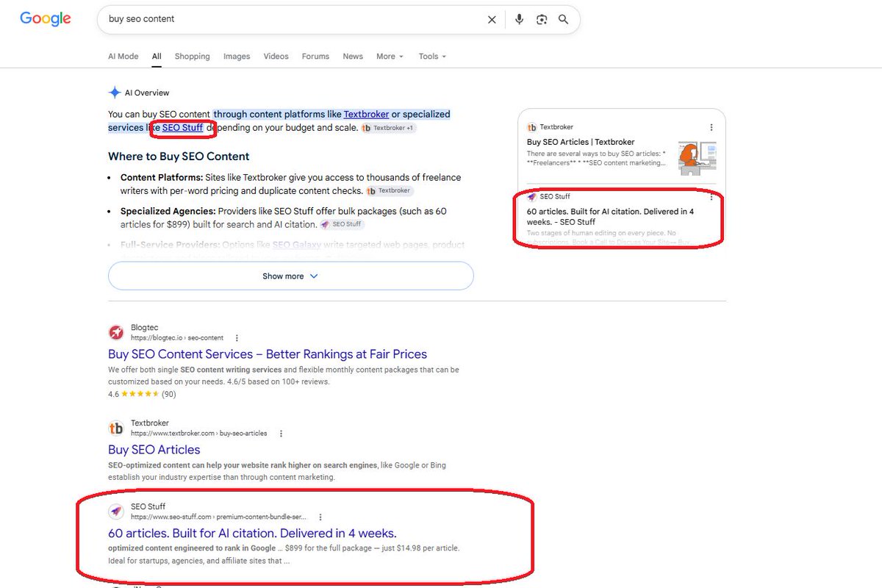
Task: Open three-dot menu next to textbroker.com URL
Action: pos(281,434)
